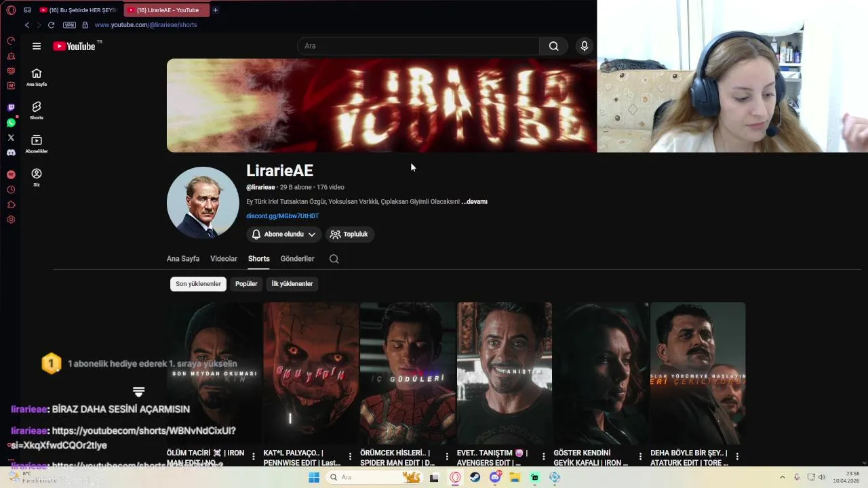This screenshot has height=488, width=868.
Task: Toggle the VPN badge in address bar
Action: pyautogui.click(x=69, y=25)
